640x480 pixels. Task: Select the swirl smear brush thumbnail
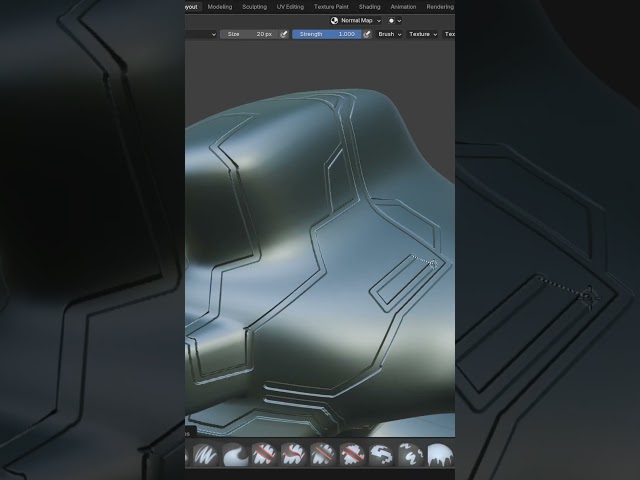pyautogui.click(x=235, y=455)
